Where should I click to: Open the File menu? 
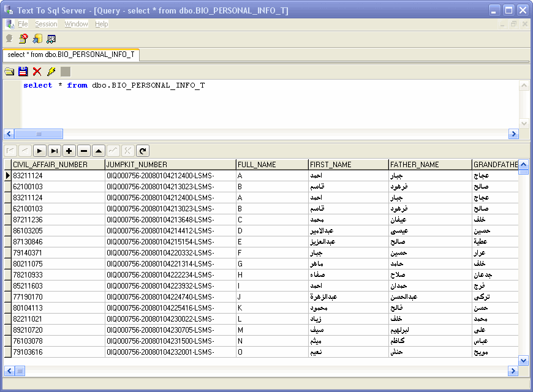23,24
